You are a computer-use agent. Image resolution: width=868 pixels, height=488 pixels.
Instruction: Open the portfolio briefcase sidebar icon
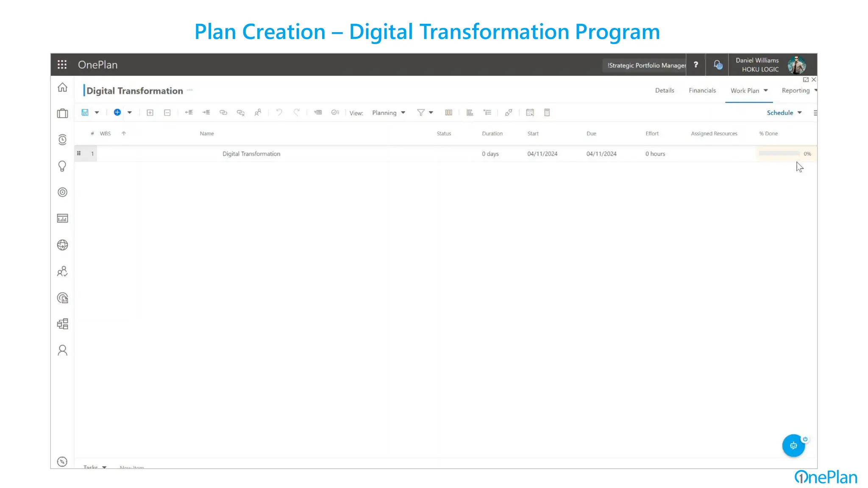(x=62, y=113)
